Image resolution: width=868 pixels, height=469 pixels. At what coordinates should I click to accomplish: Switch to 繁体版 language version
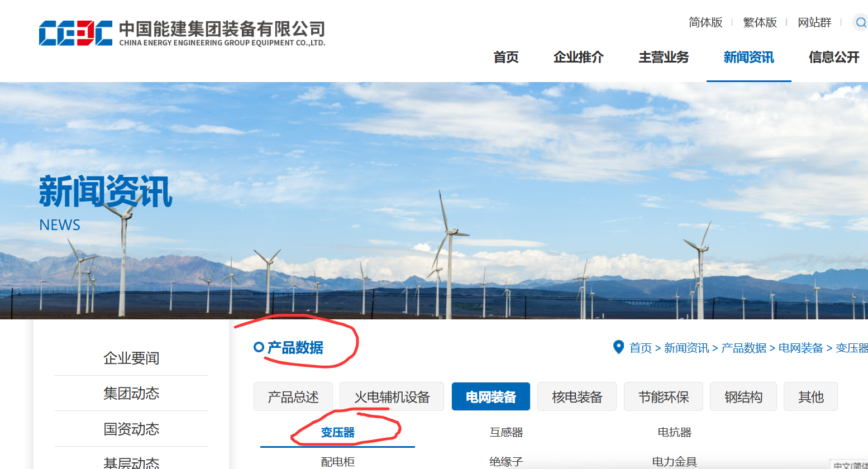click(760, 22)
